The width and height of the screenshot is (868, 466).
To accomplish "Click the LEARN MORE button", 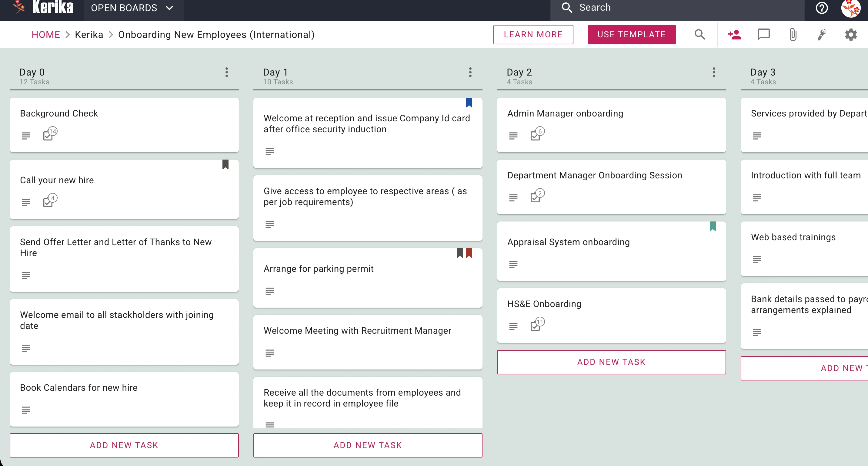I will [x=533, y=34].
